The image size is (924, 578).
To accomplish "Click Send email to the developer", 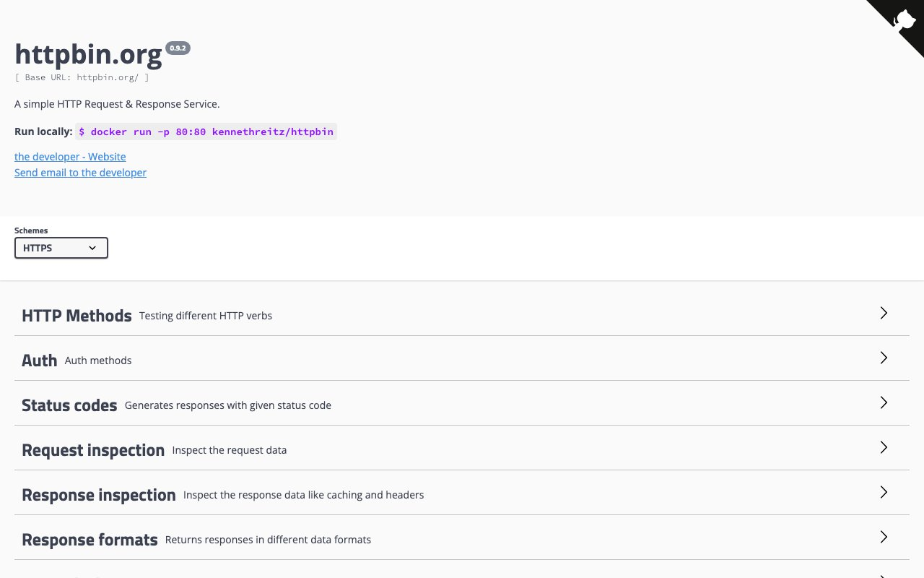I will point(80,172).
